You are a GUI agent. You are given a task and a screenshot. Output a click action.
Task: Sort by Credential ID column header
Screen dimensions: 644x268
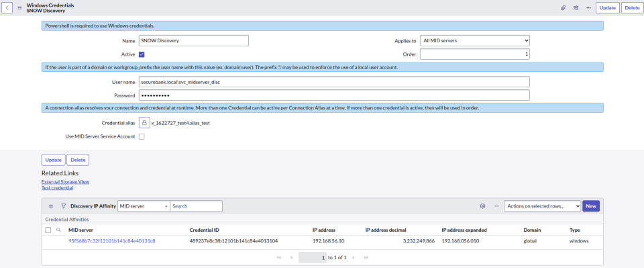204,230
